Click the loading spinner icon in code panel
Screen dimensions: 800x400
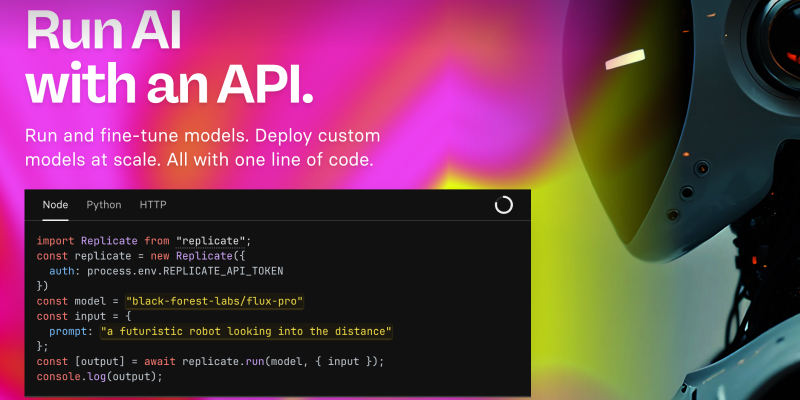(504, 205)
